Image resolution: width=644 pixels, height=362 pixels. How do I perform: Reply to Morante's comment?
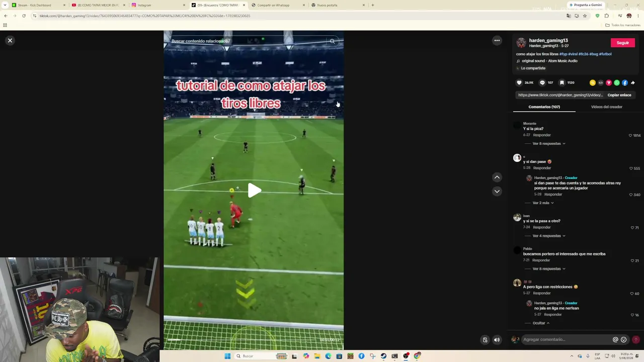tap(542, 135)
